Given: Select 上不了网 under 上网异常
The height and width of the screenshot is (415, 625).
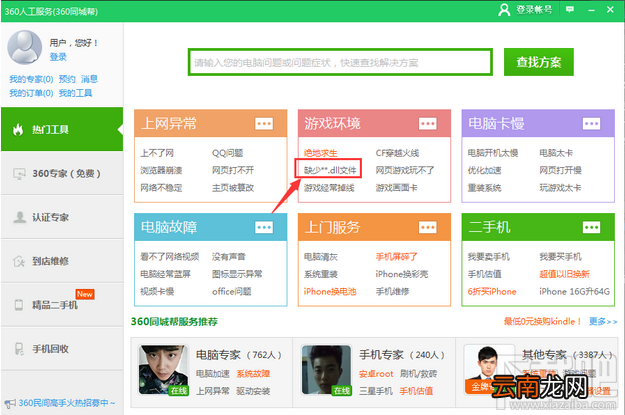Looking at the screenshot, I should [157, 153].
